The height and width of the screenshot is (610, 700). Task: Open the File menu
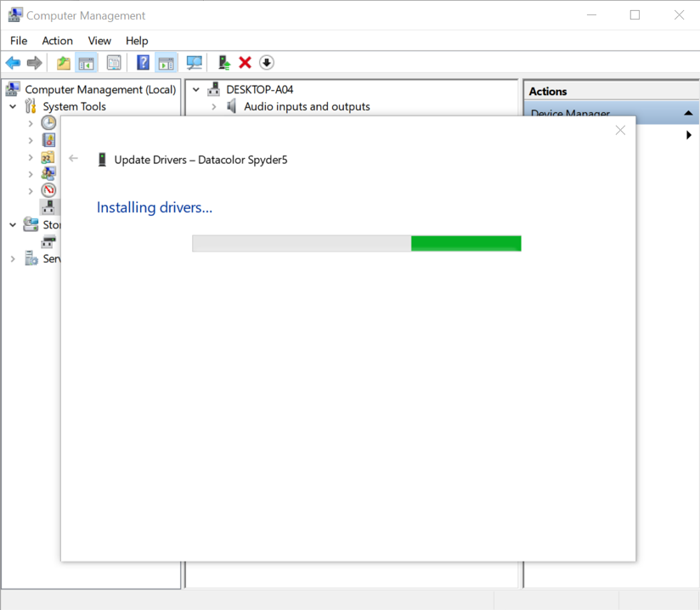(x=19, y=41)
